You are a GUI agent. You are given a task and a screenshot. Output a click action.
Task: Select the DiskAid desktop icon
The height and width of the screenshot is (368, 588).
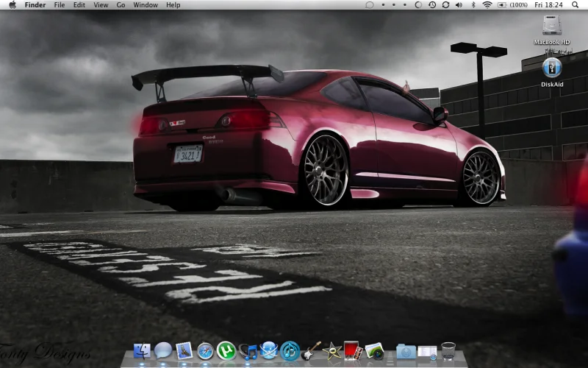(552, 72)
